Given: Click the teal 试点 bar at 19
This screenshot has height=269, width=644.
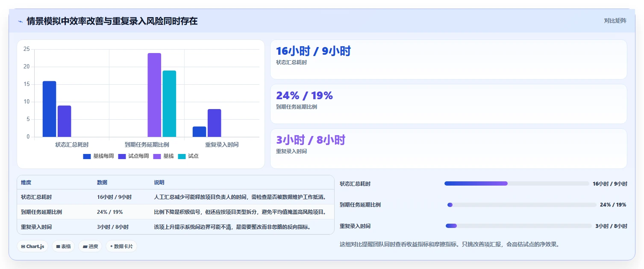Looking at the screenshot, I should tap(169, 104).
